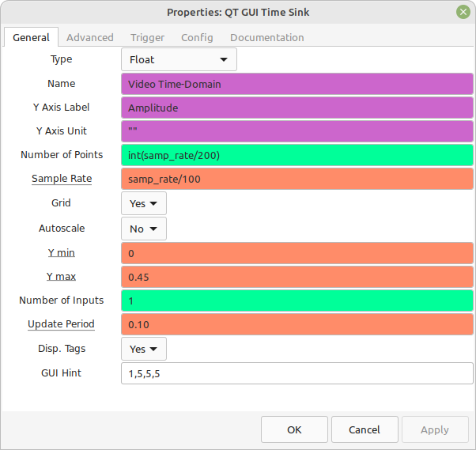Click the Update Period field 0.10
Image resolution: width=476 pixels, height=450 pixels.
pos(297,324)
